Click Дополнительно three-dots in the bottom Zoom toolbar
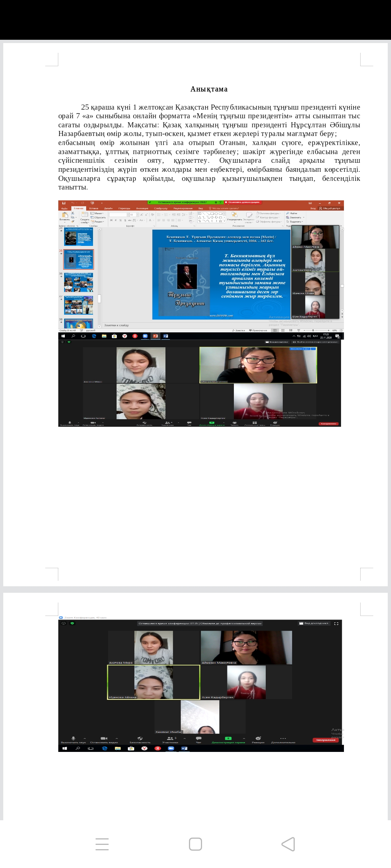Screen dimensions: 391x868 click(283, 740)
